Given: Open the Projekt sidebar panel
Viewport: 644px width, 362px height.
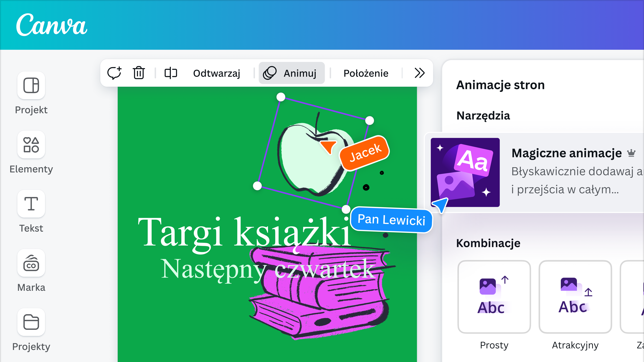Looking at the screenshot, I should pos(31,85).
